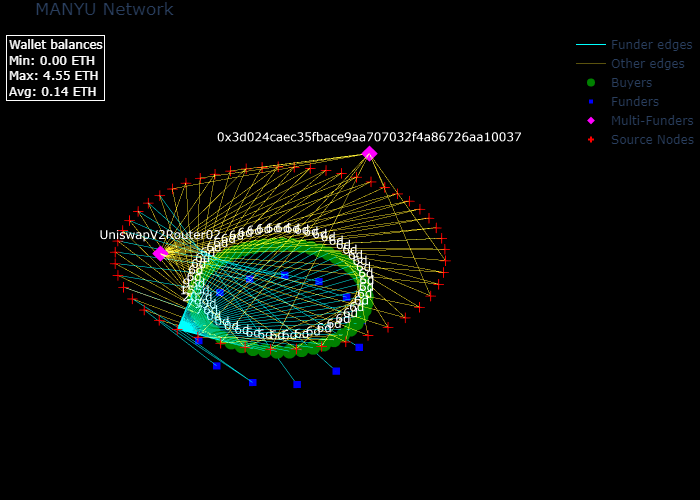Click the 0x3d024caec35fbace9aa707032f4a86726aa10037 address label

(369, 137)
